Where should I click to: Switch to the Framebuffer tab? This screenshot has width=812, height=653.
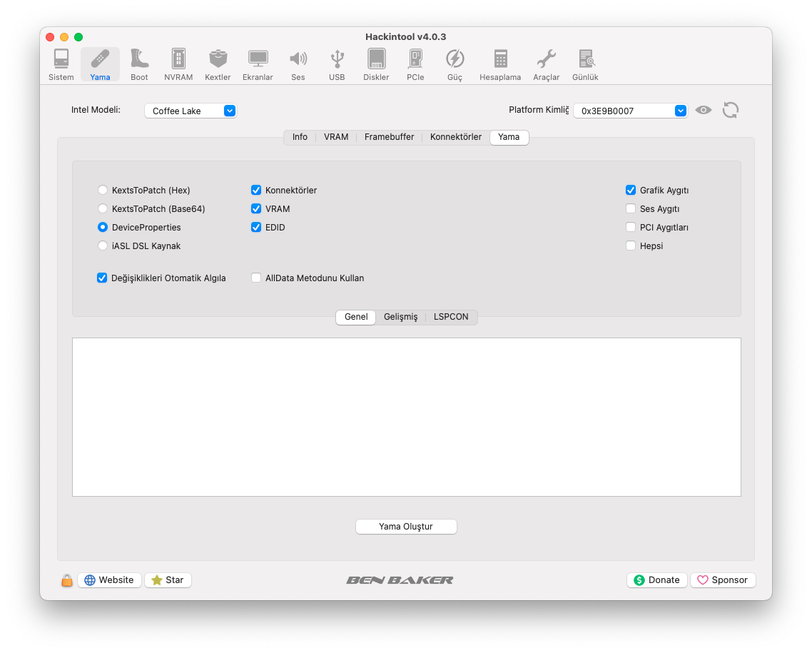(389, 137)
